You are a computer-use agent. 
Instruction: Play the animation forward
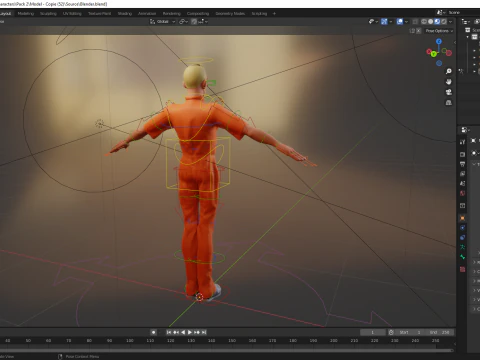[190, 332]
